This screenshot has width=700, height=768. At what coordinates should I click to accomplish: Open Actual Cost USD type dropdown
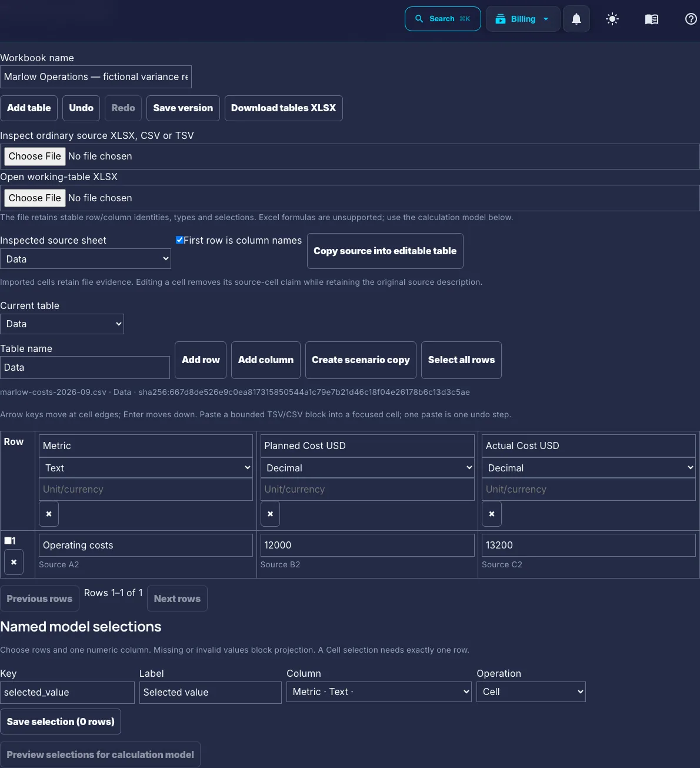tap(589, 468)
